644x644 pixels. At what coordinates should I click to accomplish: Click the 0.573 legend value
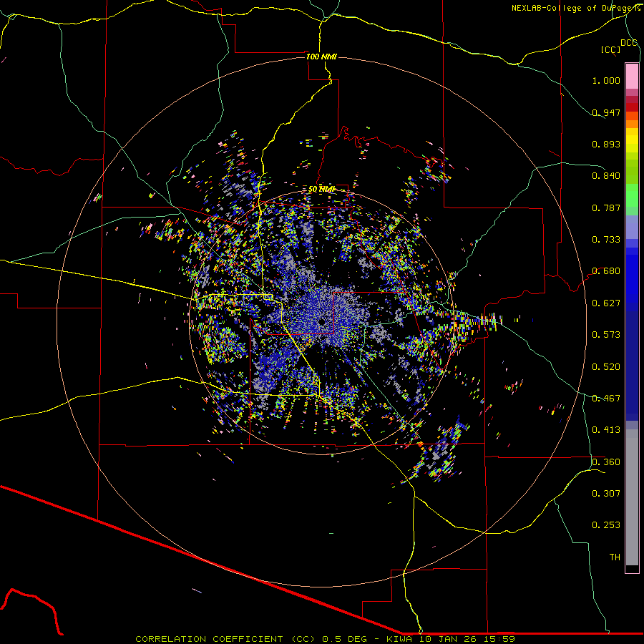click(x=606, y=335)
